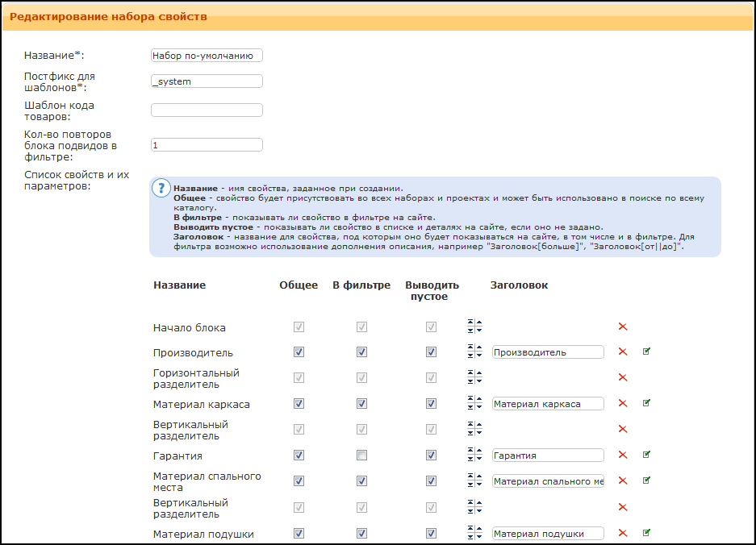The image size is (756, 545).
Task: Click the Заголовок column header
Action: [x=520, y=285]
